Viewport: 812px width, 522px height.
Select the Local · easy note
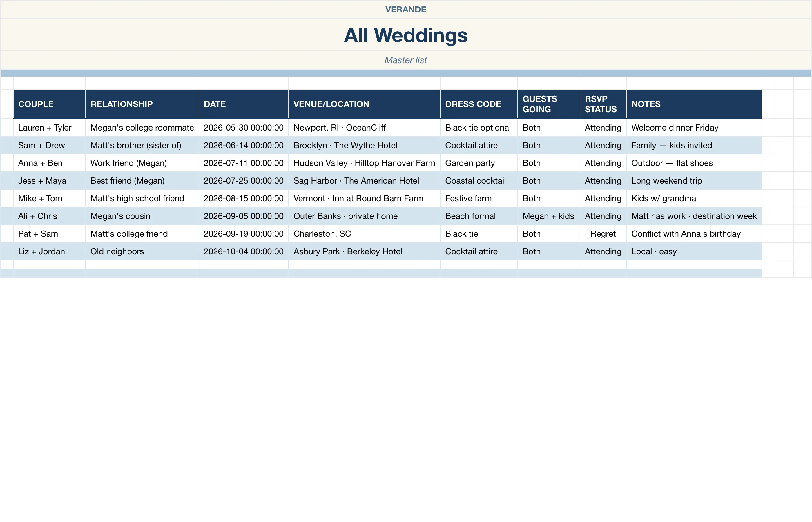[x=694, y=251]
